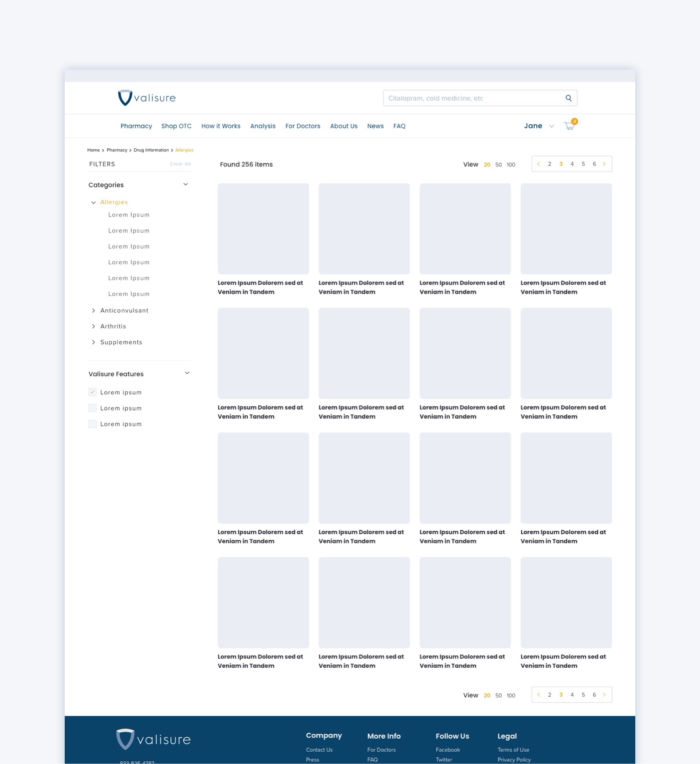Set bottom View to 100 items
Viewport: 700px width, 764px height.
(x=511, y=695)
